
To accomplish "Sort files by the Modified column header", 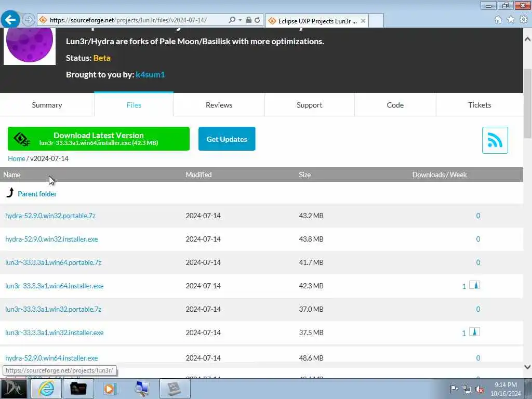I will point(198,175).
